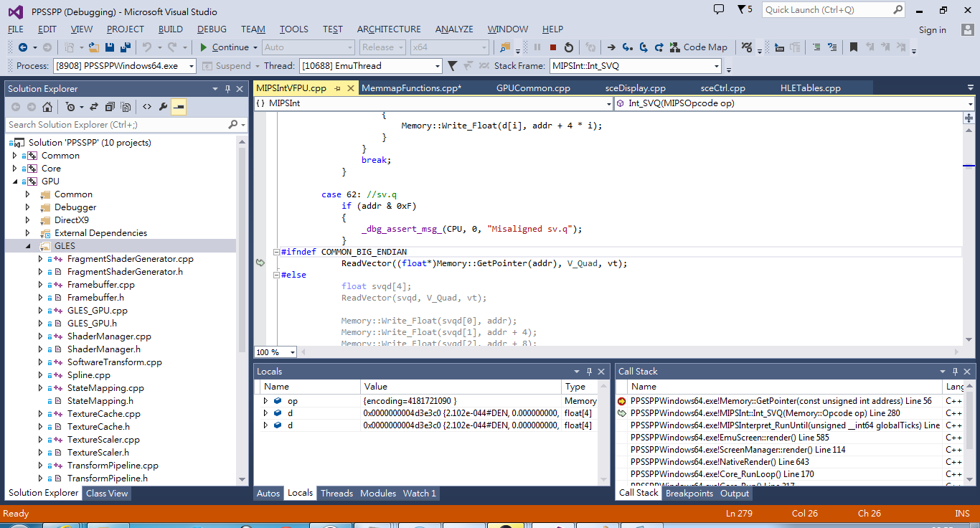Open the Watch 1 tab

pos(420,494)
